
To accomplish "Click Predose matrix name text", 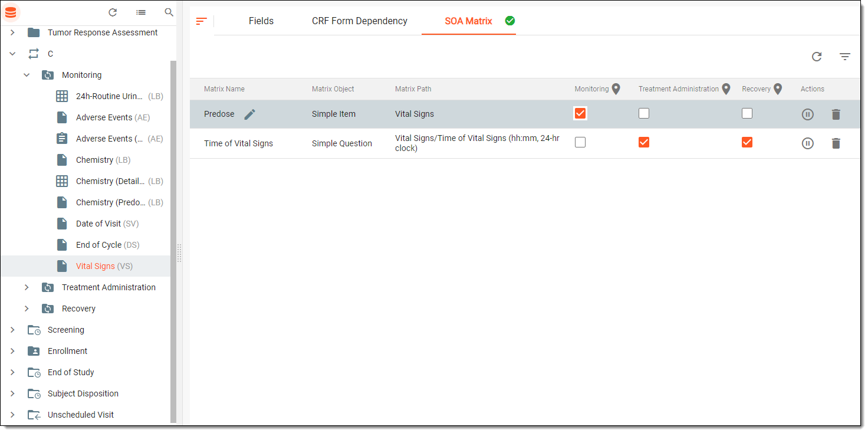I will [219, 114].
